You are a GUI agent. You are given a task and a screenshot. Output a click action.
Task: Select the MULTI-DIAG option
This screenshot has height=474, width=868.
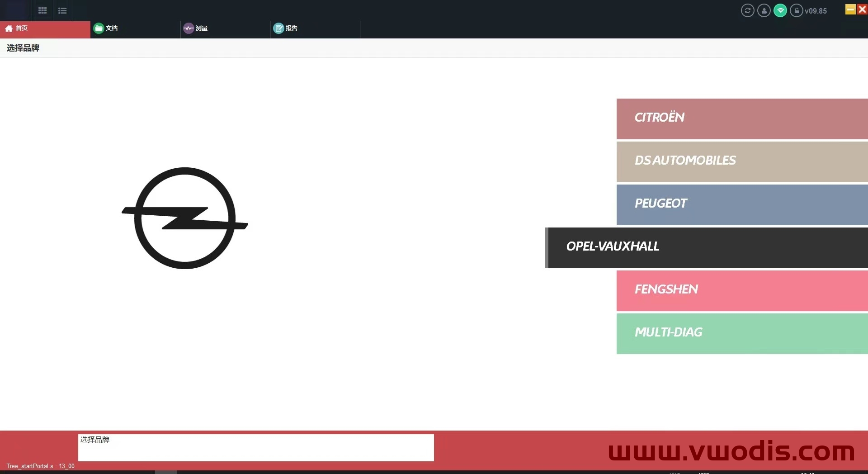[x=742, y=333]
